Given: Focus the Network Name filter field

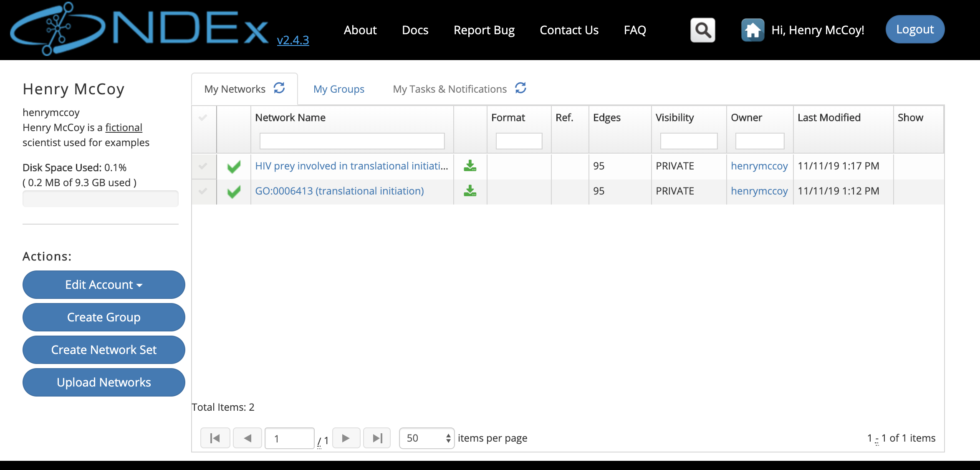Looking at the screenshot, I should [x=352, y=141].
